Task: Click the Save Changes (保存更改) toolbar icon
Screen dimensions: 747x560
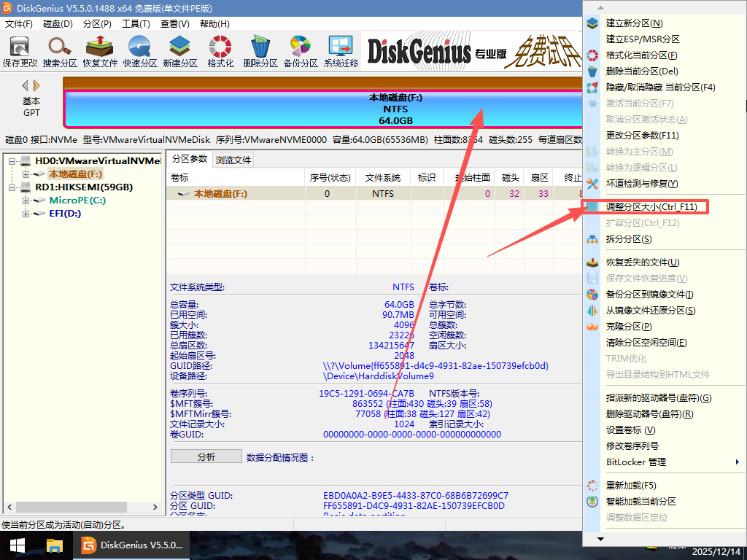Action: click(x=20, y=51)
